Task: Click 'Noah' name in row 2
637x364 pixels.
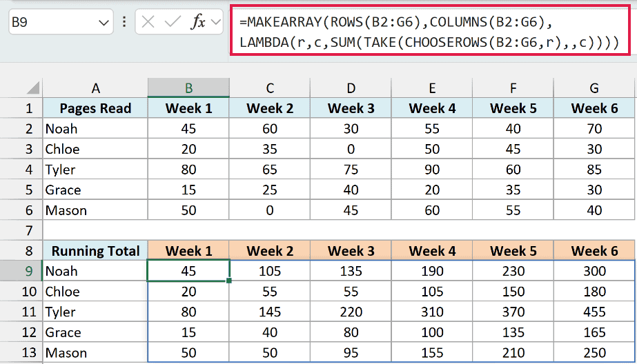Action: 61,129
